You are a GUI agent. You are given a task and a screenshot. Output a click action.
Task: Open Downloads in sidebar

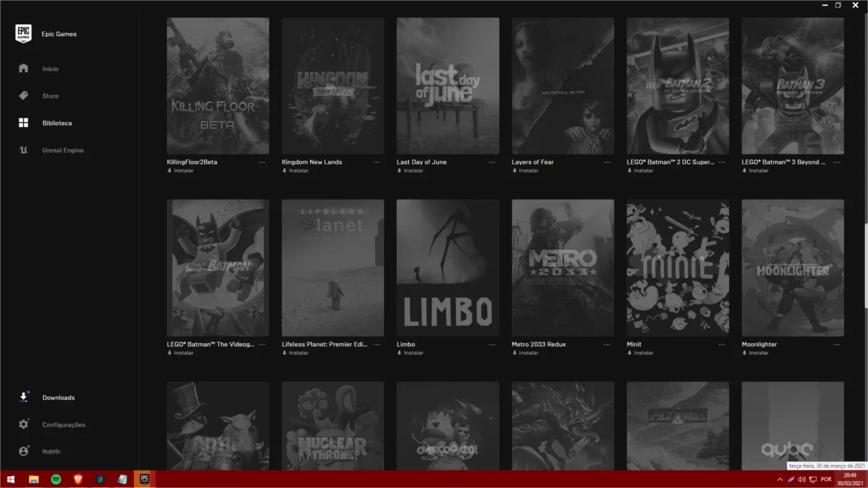point(58,397)
